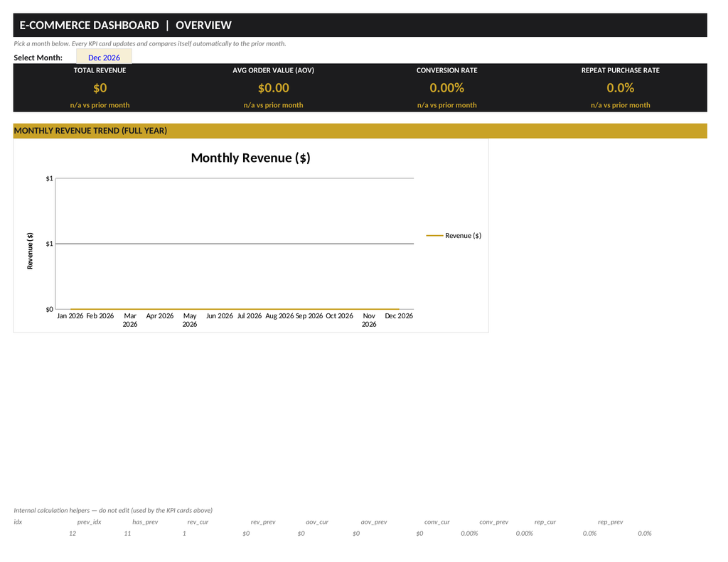Image resolution: width=728 pixels, height=562 pixels.
Task: Click the helper value 11
Action: click(127, 534)
